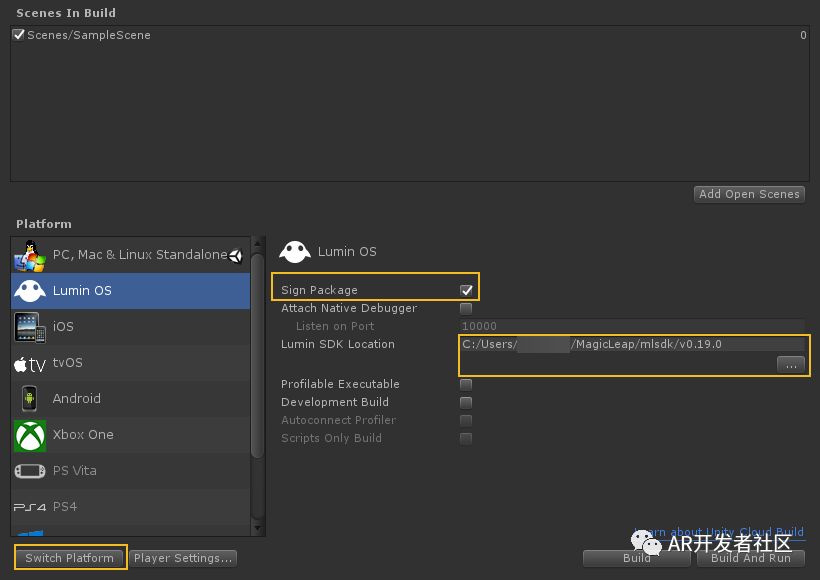
Task: Click the platform list scrollbar thumb
Action: [257, 356]
